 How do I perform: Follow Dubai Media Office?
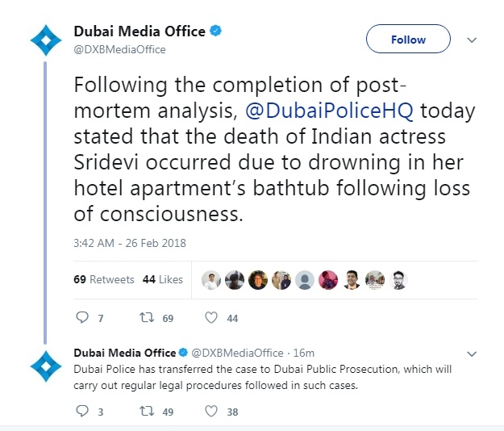coord(408,39)
